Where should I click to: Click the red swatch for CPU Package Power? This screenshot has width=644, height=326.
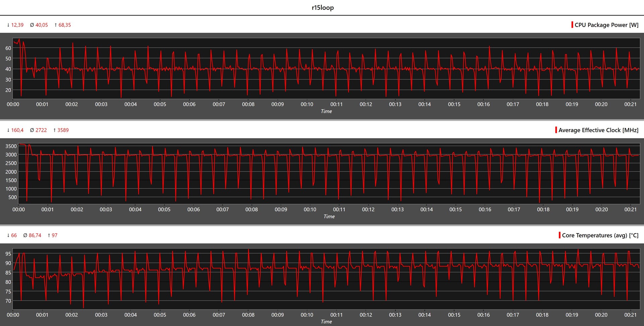point(572,25)
